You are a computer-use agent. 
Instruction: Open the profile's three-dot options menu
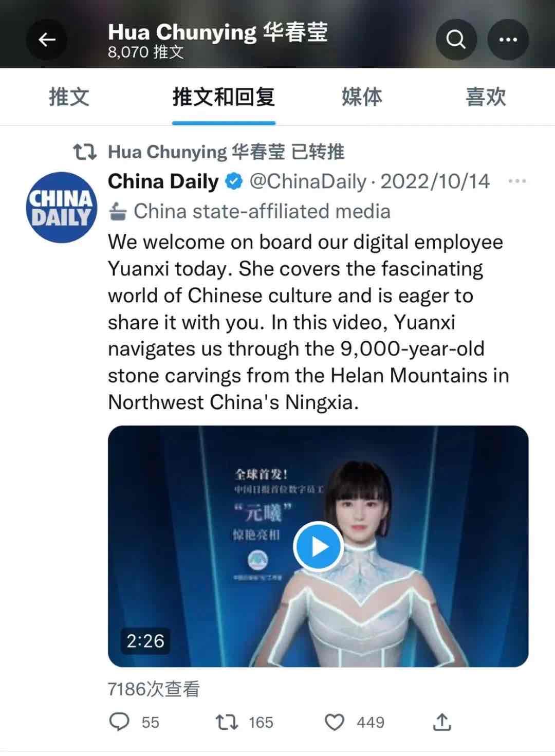pyautogui.click(x=508, y=40)
